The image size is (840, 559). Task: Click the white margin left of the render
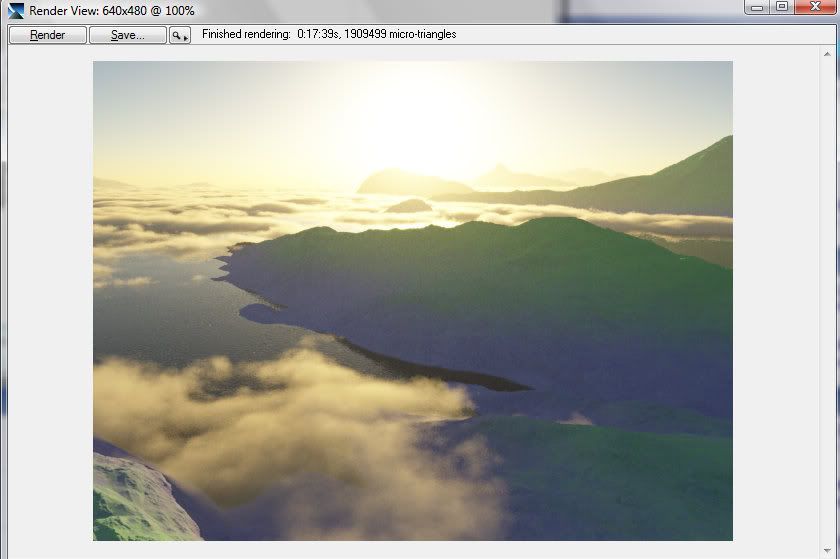click(x=50, y=300)
